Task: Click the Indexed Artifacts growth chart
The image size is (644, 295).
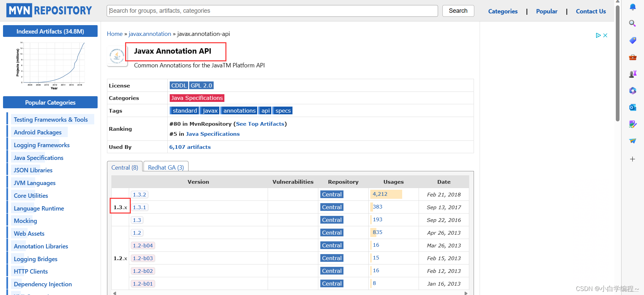Action: pos(50,65)
